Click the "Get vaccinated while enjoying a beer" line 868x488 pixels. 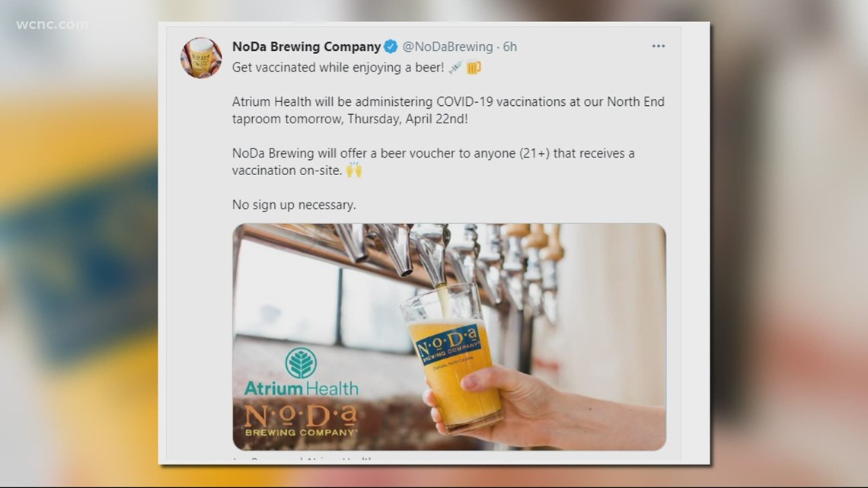click(x=337, y=68)
